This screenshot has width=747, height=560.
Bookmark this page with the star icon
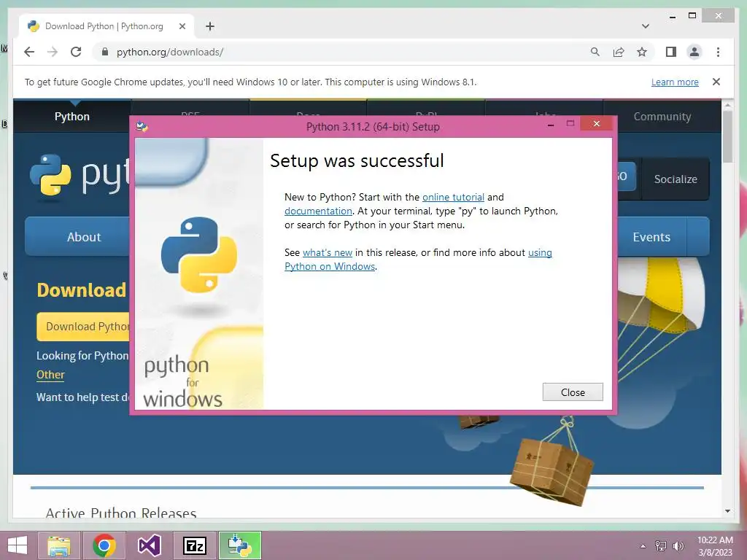[x=642, y=52]
